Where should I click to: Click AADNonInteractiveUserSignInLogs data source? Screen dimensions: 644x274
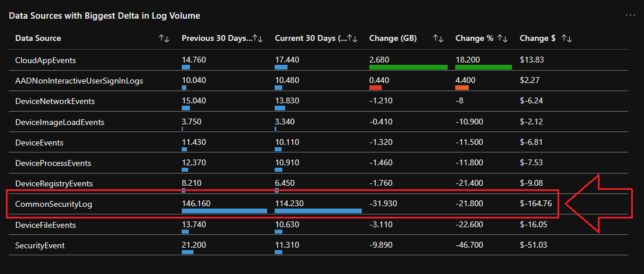click(x=79, y=81)
